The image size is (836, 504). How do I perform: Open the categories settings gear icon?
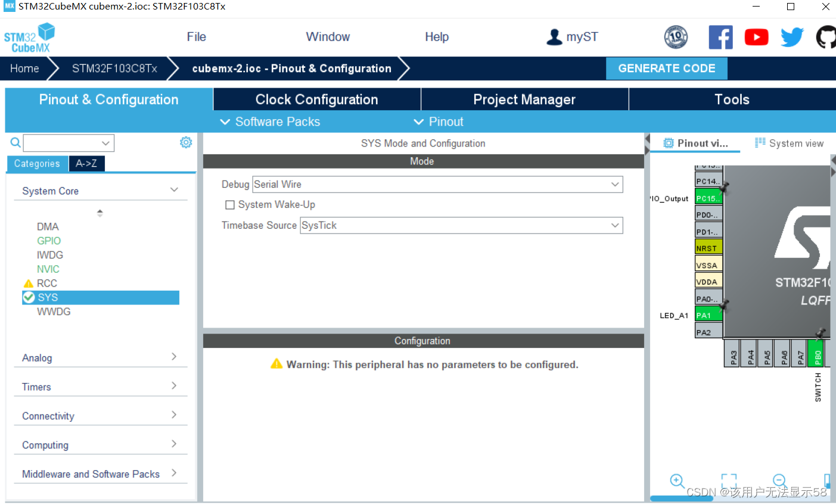tap(186, 142)
